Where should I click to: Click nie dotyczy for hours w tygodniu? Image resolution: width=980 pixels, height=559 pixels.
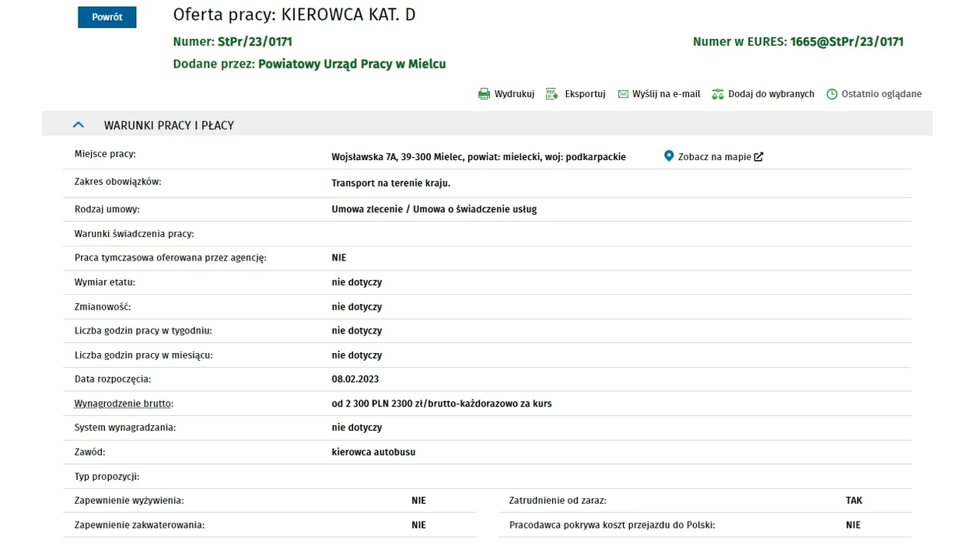tap(357, 330)
